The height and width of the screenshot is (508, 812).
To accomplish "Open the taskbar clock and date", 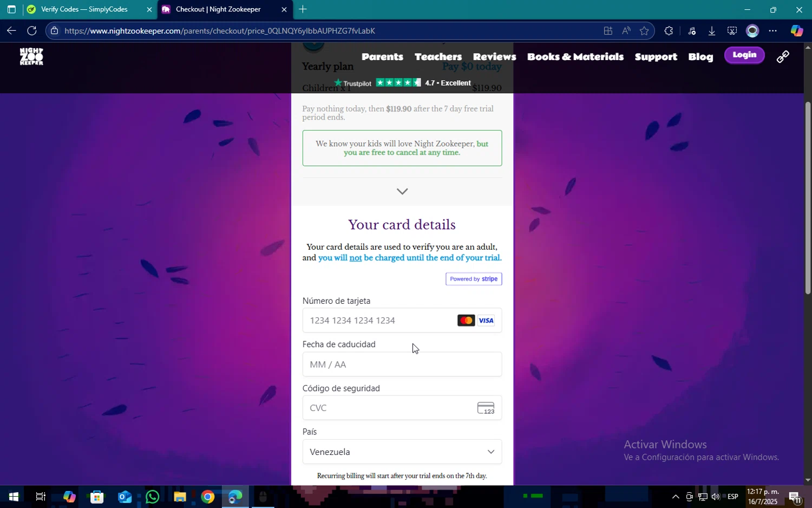I will 763,497.
